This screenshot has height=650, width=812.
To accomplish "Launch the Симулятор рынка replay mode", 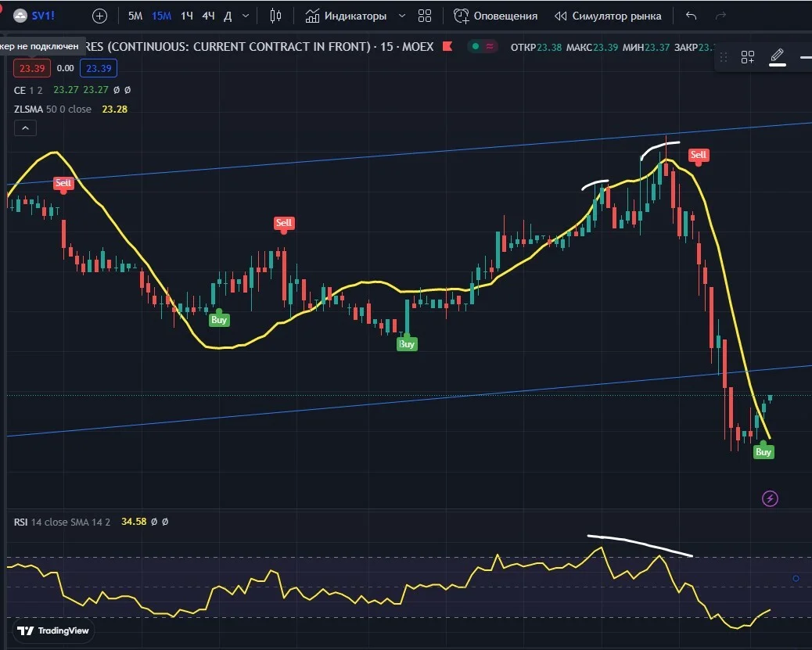I will tap(608, 16).
